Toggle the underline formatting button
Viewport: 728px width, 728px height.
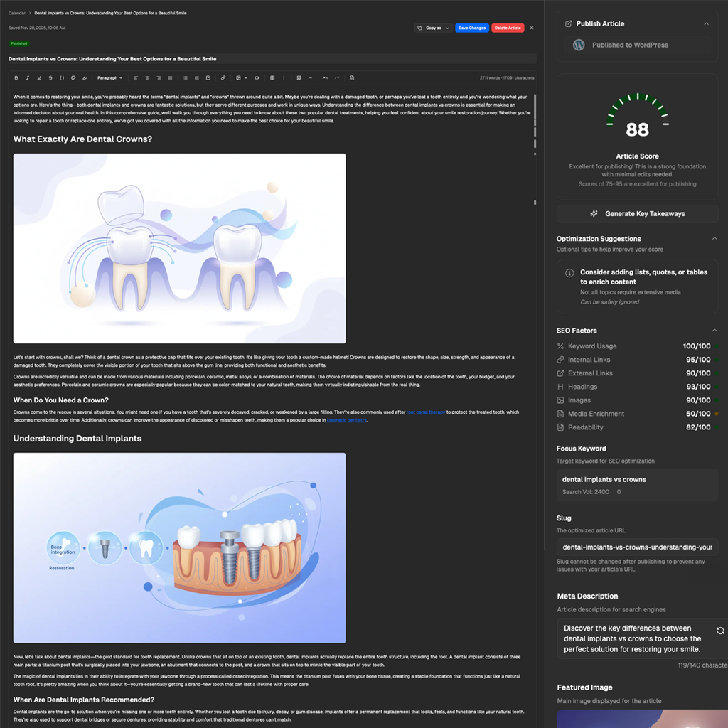pos(39,77)
